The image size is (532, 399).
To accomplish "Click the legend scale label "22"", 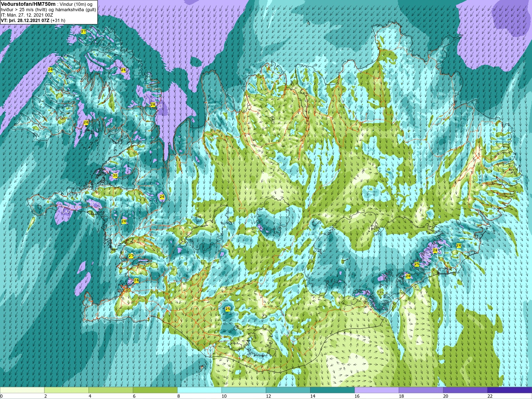I will 490,396.
